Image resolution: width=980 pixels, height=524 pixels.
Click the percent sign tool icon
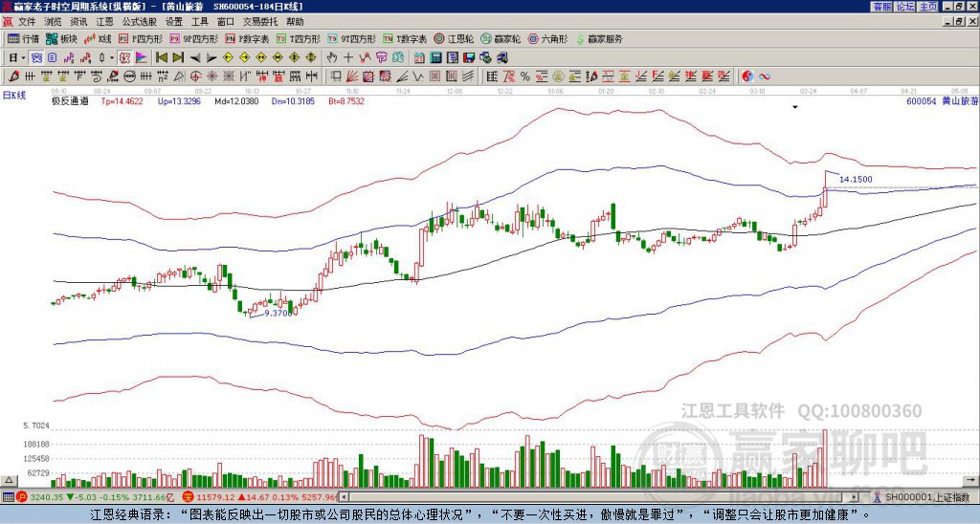524,76
